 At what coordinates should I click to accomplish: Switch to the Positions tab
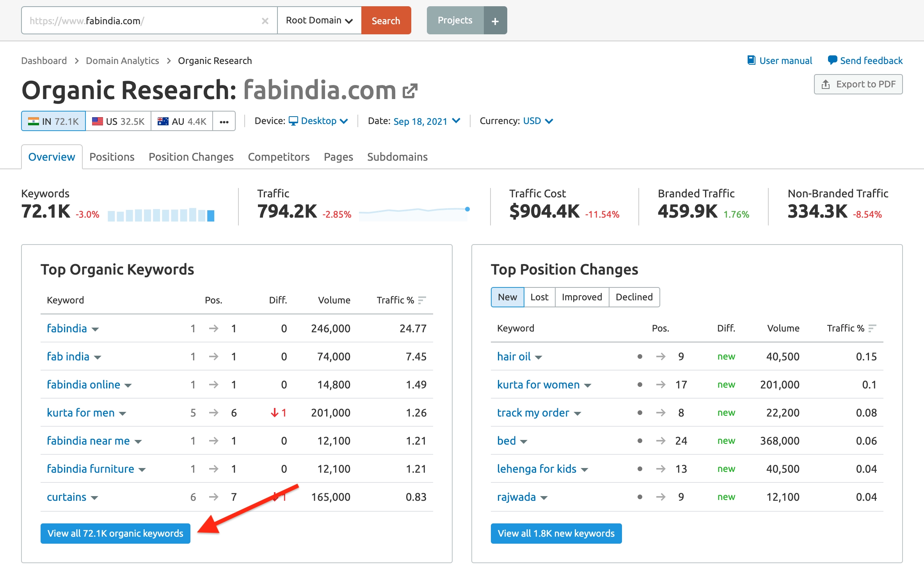point(112,157)
